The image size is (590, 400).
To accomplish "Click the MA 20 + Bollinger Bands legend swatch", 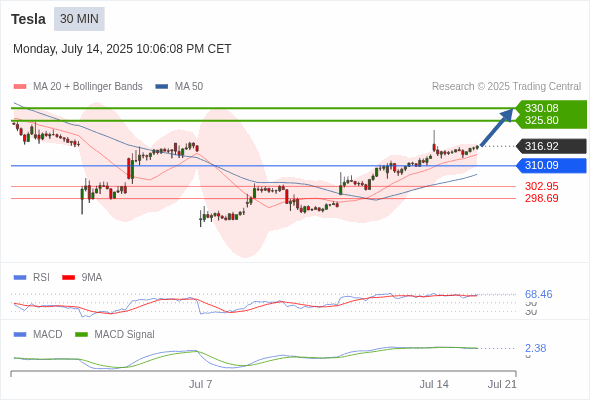I will (x=20, y=87).
